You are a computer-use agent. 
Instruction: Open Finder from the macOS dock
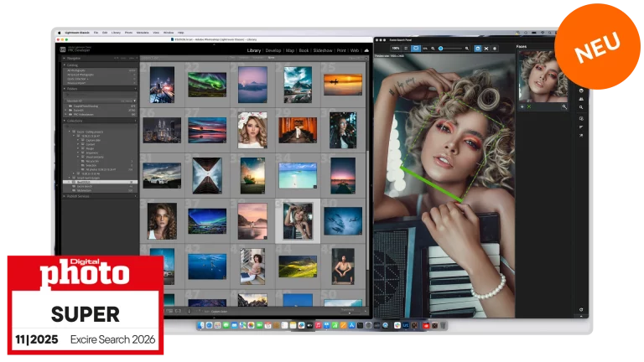tap(201, 325)
